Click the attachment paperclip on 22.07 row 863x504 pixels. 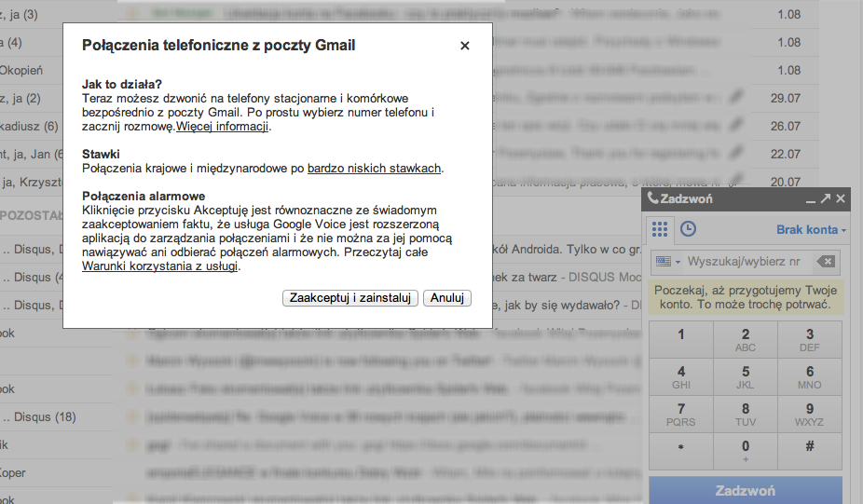(x=736, y=153)
